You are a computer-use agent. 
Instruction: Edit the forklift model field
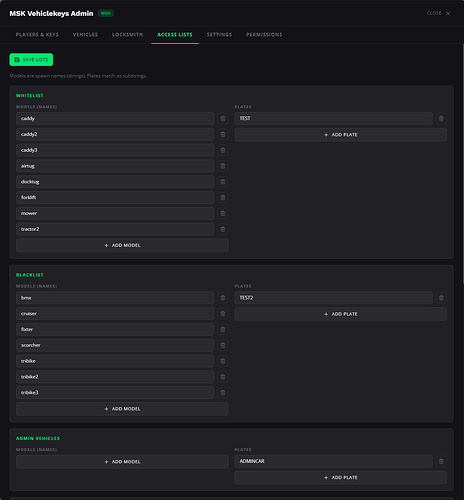click(115, 198)
